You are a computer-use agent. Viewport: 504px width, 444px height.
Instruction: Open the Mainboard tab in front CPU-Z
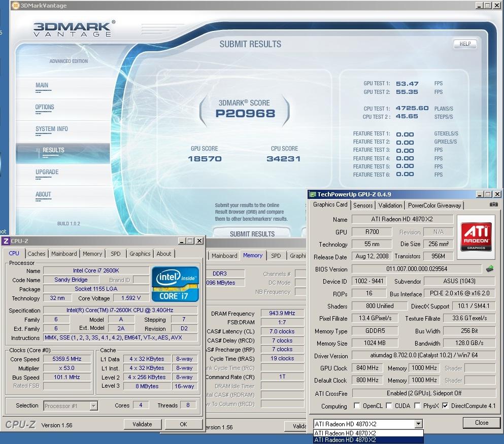click(64, 254)
